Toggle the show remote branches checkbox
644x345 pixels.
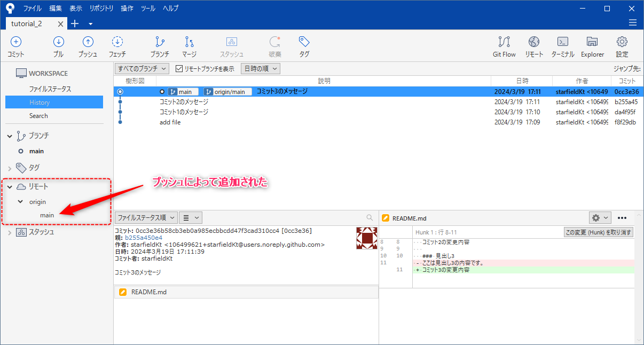179,69
